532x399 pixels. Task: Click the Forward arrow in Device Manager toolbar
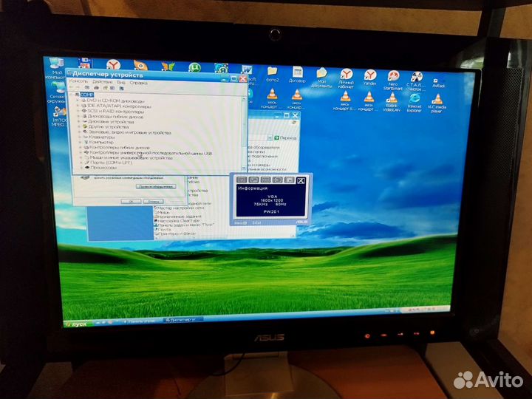[x=79, y=87]
